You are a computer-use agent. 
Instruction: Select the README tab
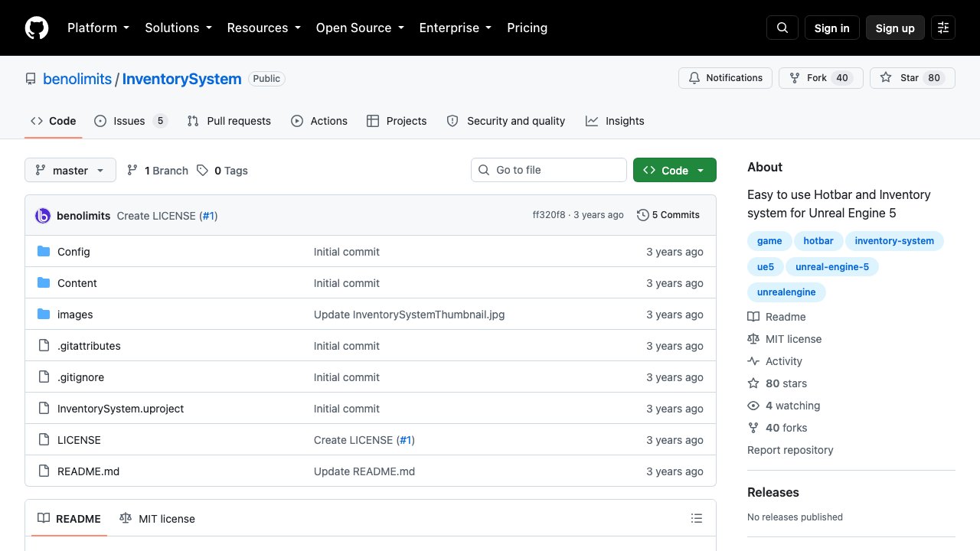[69, 519]
